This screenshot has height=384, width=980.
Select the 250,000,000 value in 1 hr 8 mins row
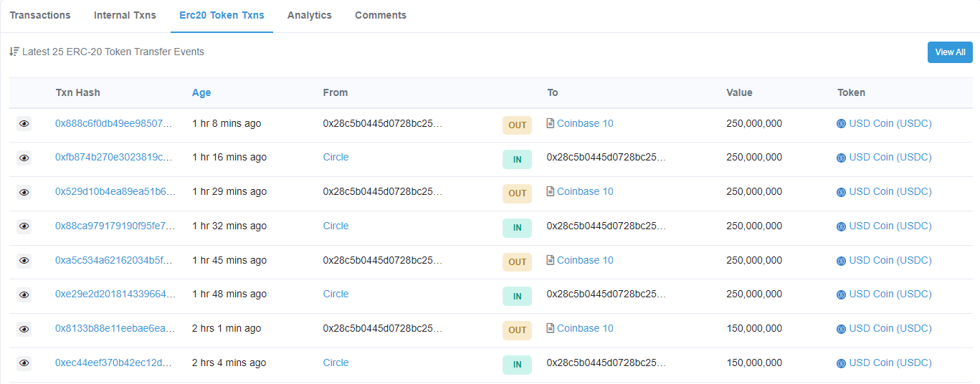pyautogui.click(x=754, y=123)
